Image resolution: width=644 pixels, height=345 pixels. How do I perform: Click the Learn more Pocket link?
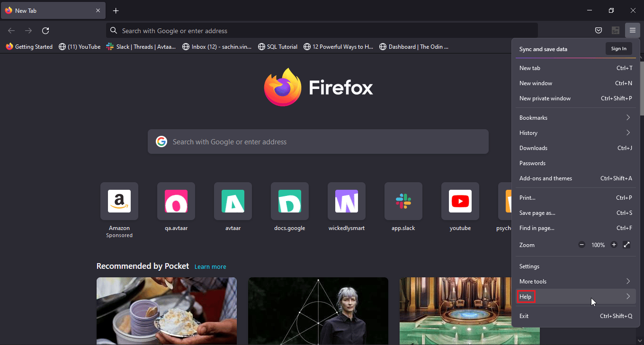210,267
